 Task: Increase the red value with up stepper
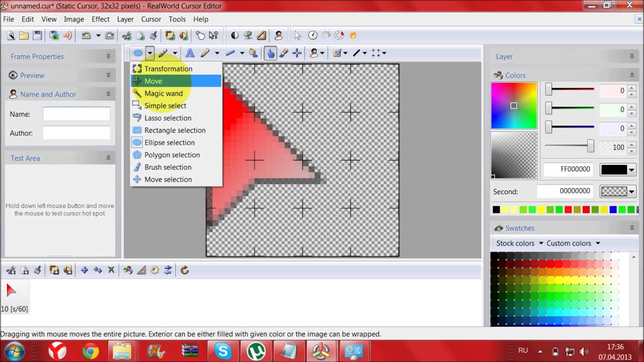pos(632,88)
